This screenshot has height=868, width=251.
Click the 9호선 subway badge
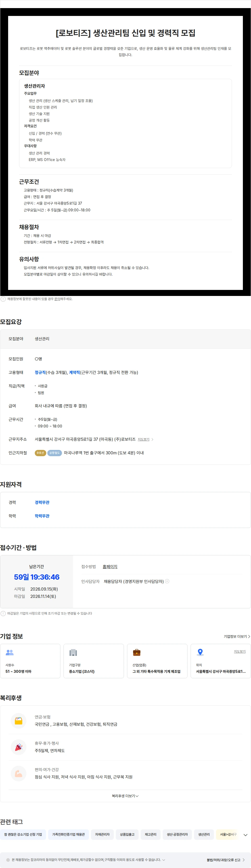point(41,453)
